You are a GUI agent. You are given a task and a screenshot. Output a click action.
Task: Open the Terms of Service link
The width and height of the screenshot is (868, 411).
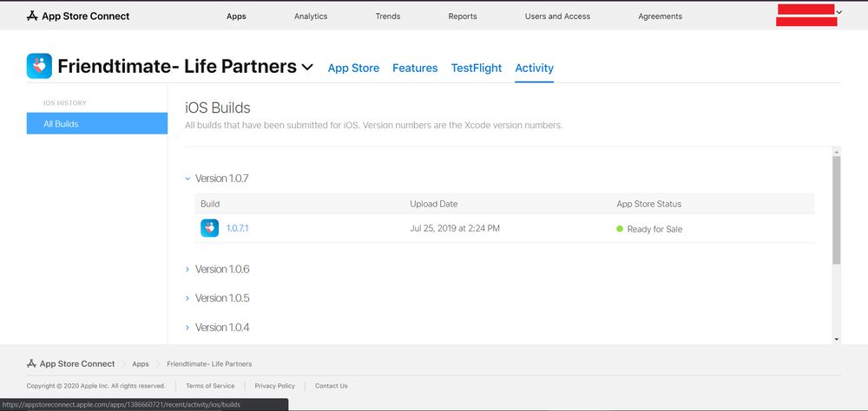click(210, 386)
